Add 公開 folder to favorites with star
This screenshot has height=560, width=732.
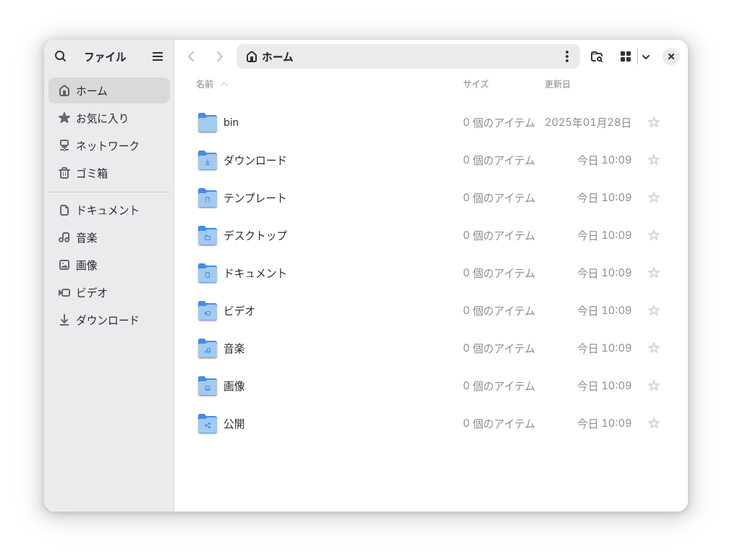[x=653, y=423]
